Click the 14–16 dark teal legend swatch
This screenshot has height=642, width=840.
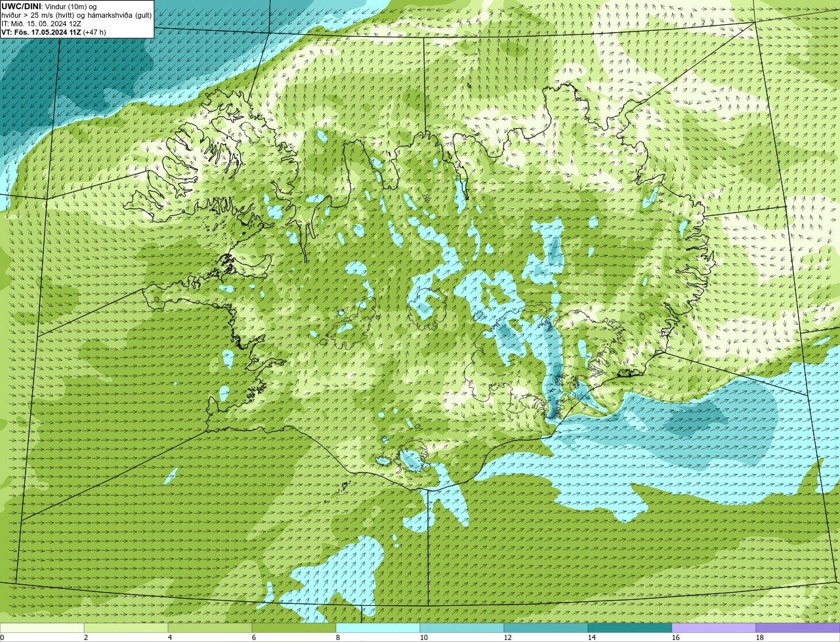pos(630,628)
